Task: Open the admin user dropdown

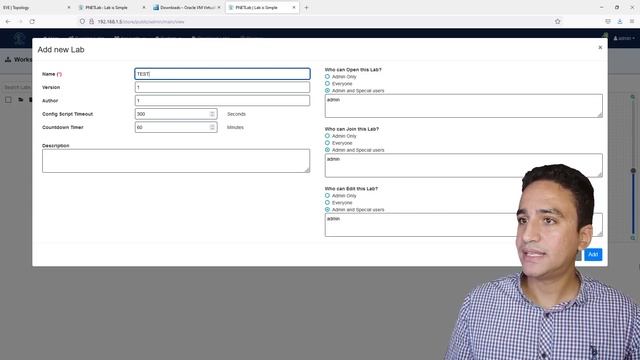Action: click(x=624, y=38)
